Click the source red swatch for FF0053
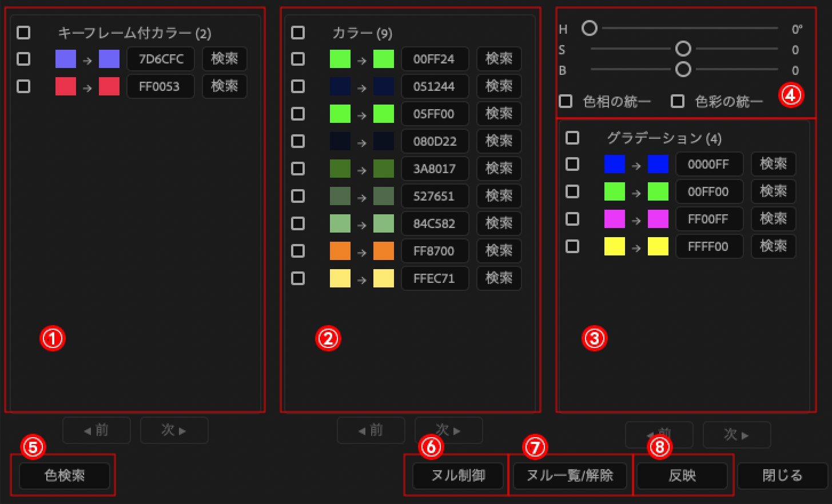The image size is (832, 504). tap(65, 86)
